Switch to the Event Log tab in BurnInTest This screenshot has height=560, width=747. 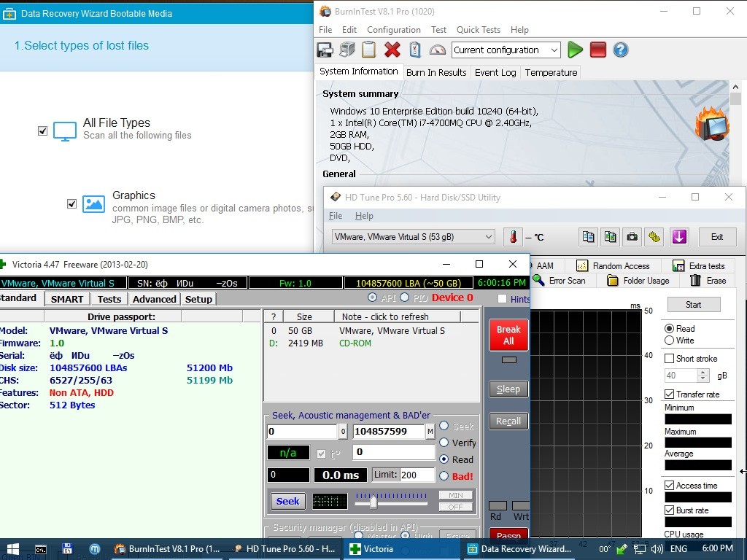coord(495,72)
